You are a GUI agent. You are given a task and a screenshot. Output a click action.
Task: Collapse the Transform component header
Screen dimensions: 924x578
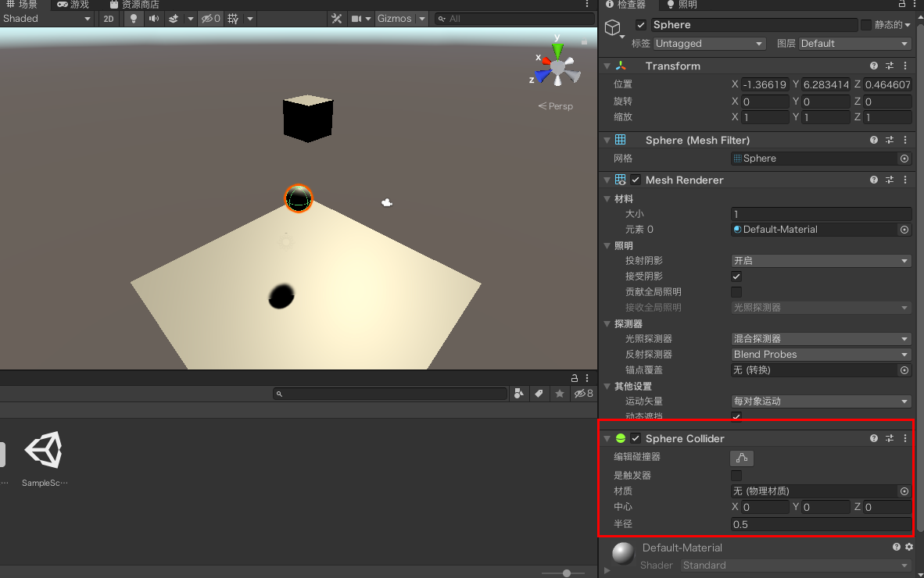click(x=607, y=66)
